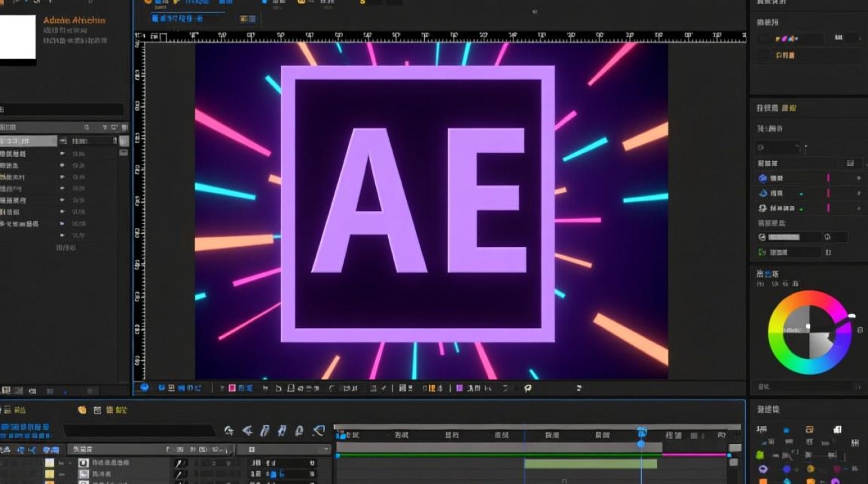Toggle the first timeline layer's yellow label box
Screen dimensions: 868x484
pos(50,463)
